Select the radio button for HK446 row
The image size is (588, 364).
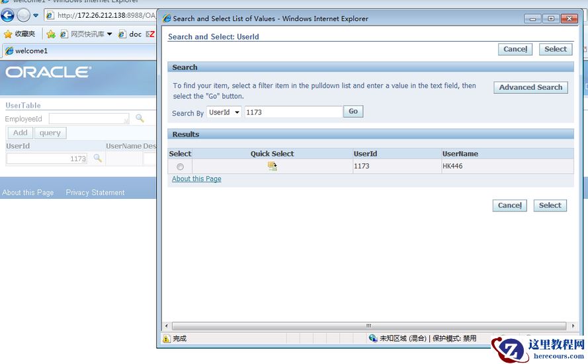coord(181,166)
